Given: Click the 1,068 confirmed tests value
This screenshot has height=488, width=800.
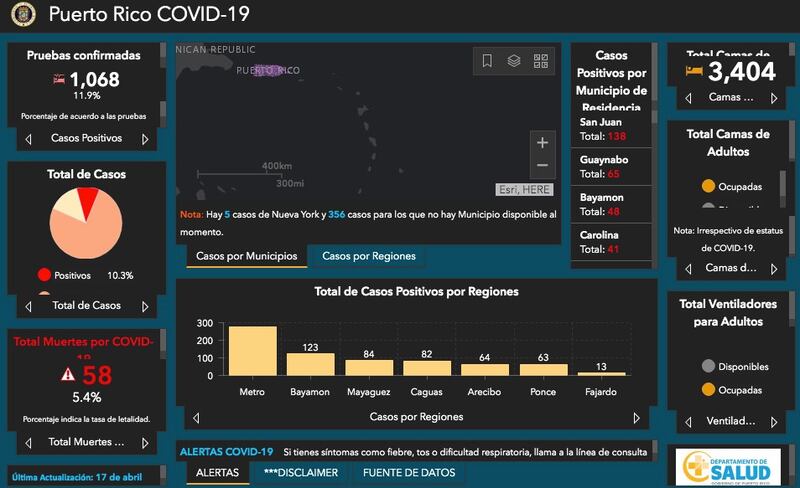Looking at the screenshot, I should pyautogui.click(x=94, y=79).
